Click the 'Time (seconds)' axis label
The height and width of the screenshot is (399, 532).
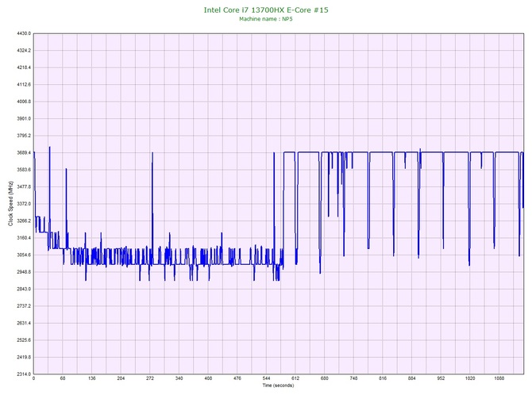pos(278,386)
